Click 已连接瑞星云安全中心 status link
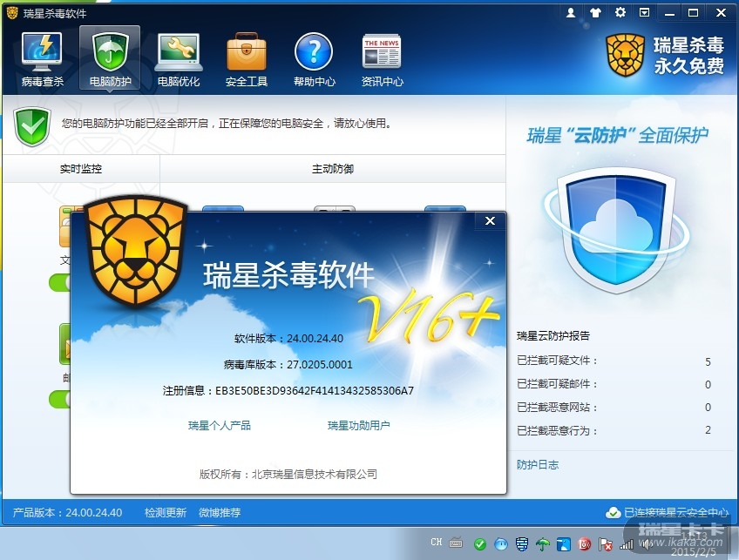Image resolution: width=739 pixels, height=560 pixels. 676,512
